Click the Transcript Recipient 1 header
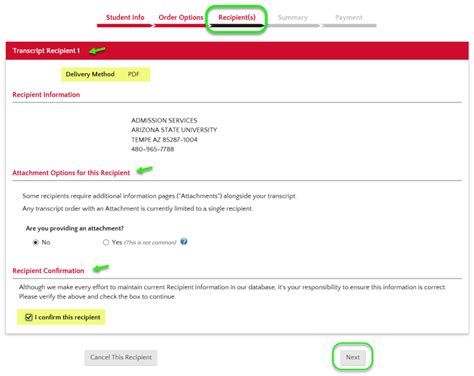The height and width of the screenshot is (376, 474). 46,51
